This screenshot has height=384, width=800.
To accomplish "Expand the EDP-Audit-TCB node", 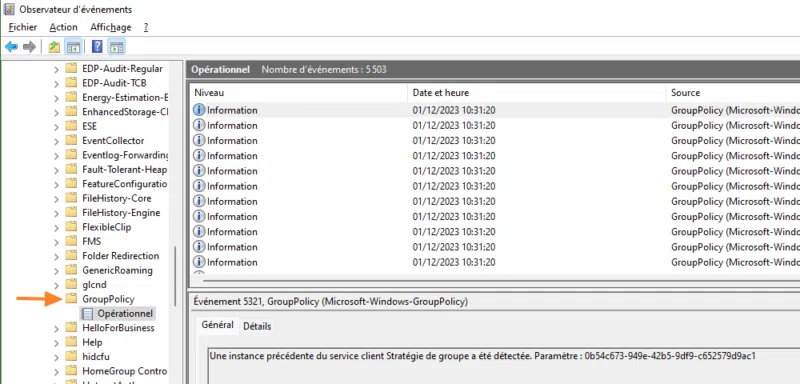I will (57, 83).
